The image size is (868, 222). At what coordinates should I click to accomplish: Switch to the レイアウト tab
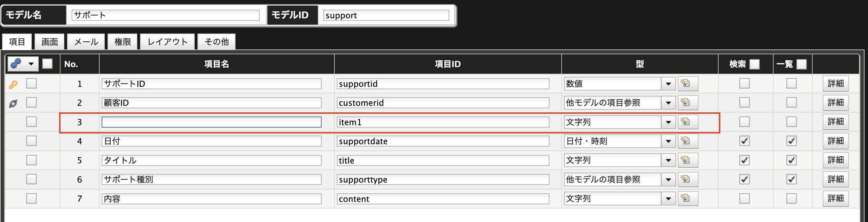coord(167,42)
